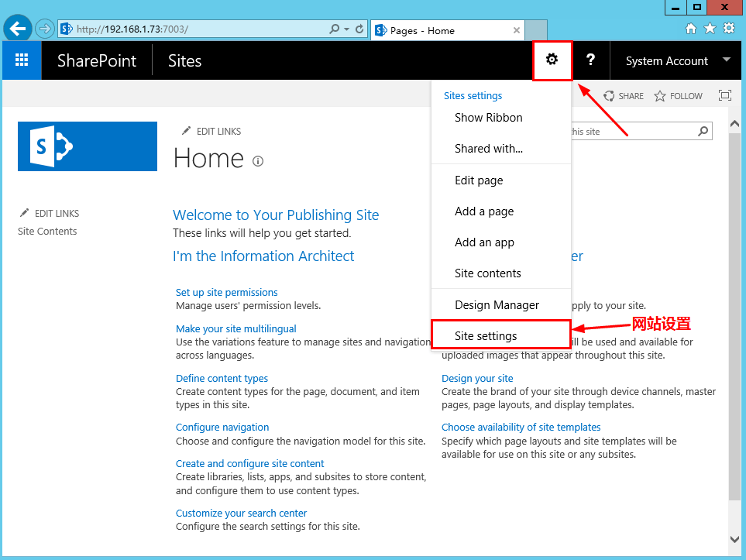Image resolution: width=746 pixels, height=560 pixels.
Task: Open Customize your search center link
Action: click(241, 513)
